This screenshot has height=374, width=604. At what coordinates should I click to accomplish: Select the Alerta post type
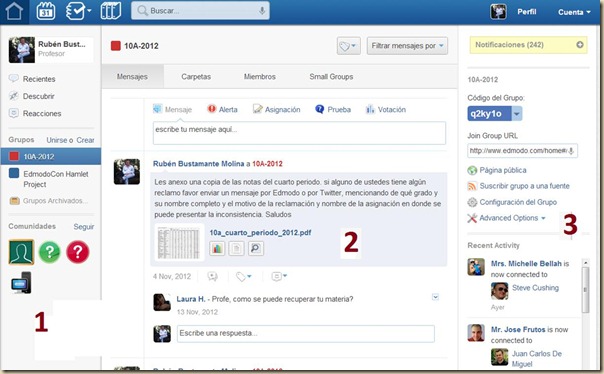click(222, 109)
